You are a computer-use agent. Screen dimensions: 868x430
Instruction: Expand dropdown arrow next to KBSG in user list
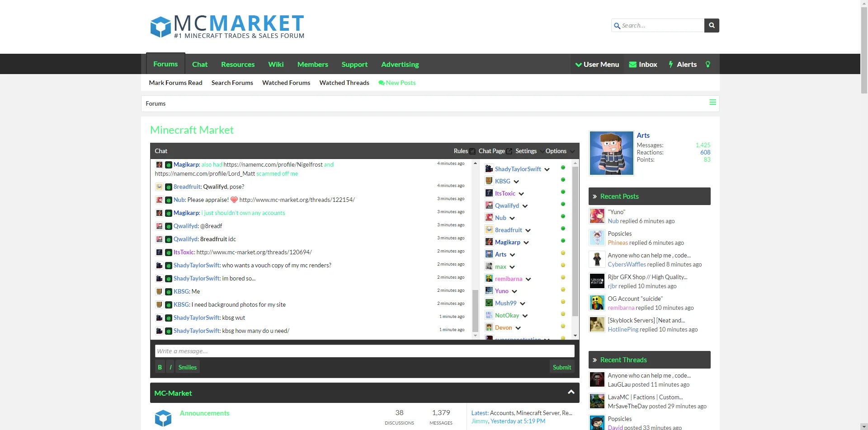(x=516, y=182)
